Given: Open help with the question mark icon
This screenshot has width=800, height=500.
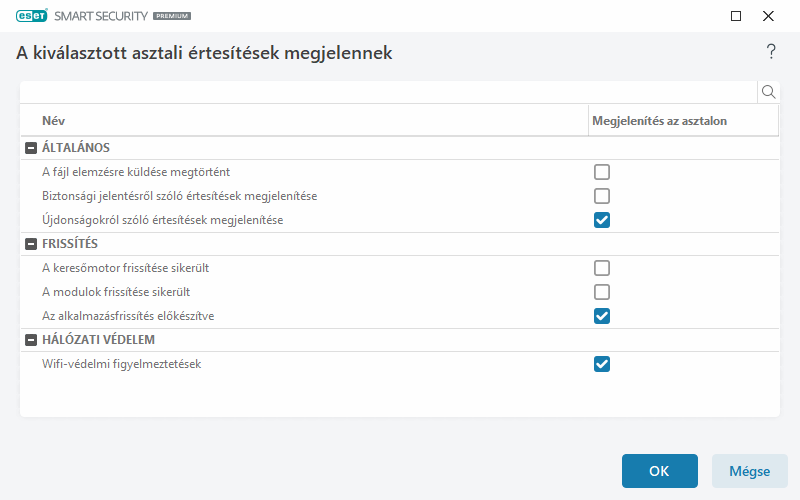Looking at the screenshot, I should pos(771,52).
